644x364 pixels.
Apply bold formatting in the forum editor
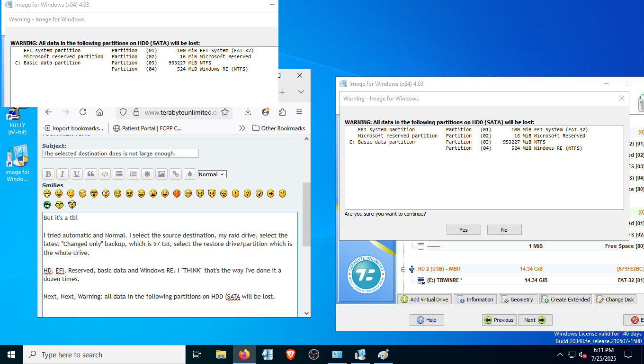coord(48,174)
